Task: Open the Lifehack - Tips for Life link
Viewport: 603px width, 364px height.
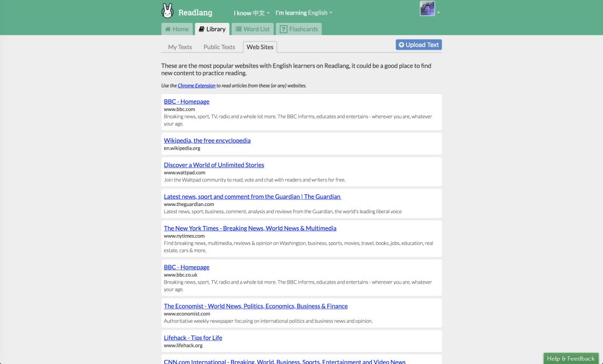Action: click(193, 337)
